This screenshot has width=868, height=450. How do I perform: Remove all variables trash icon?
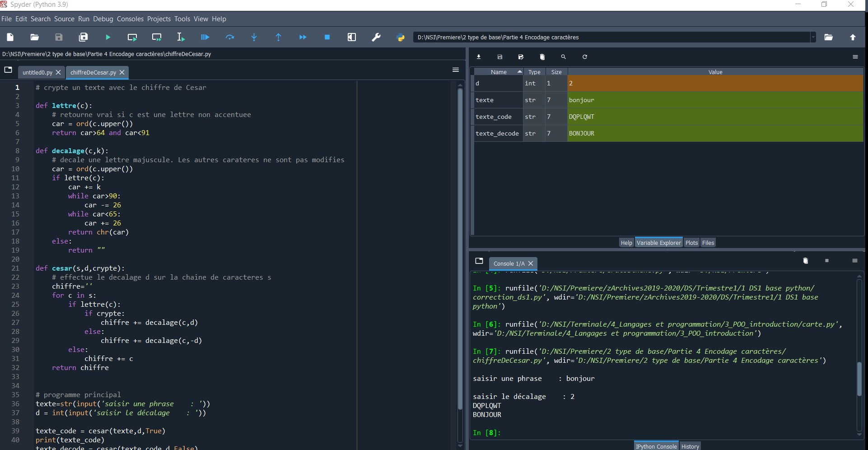coord(542,57)
